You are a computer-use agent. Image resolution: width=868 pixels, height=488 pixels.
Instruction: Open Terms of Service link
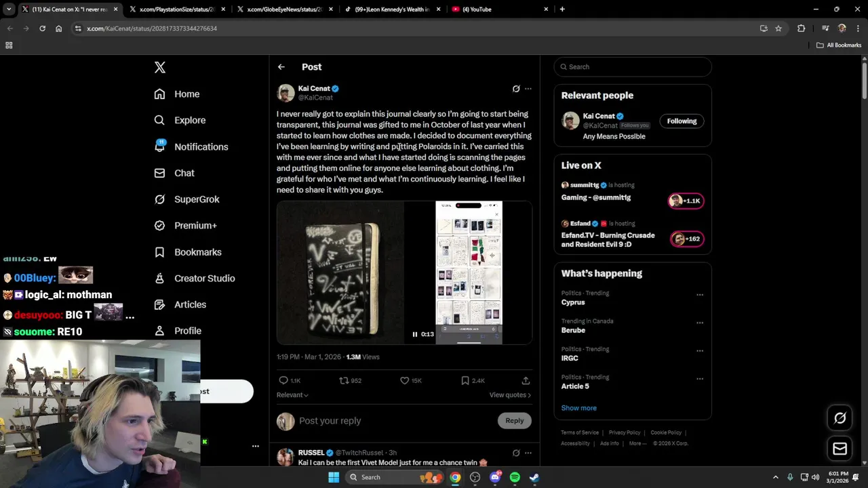click(x=580, y=432)
